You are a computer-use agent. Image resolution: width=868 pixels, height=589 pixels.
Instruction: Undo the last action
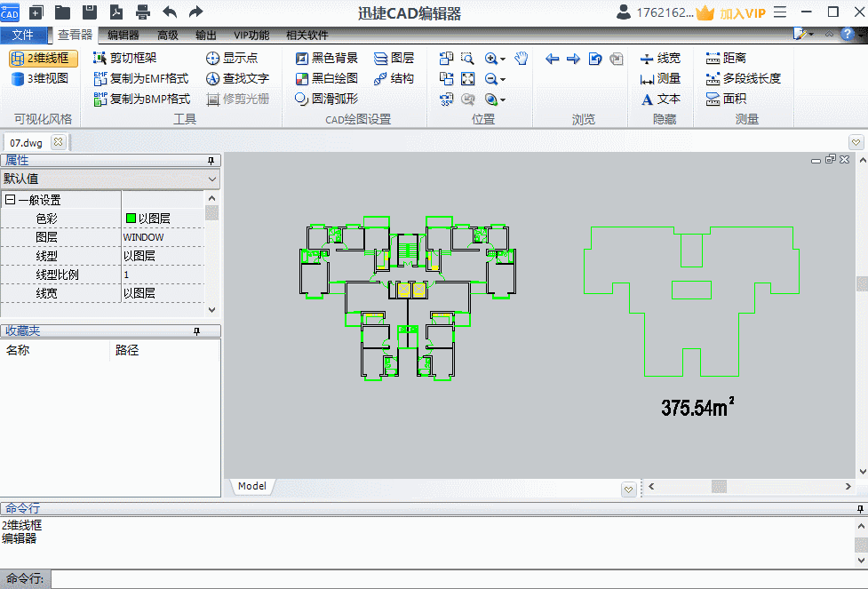[170, 12]
